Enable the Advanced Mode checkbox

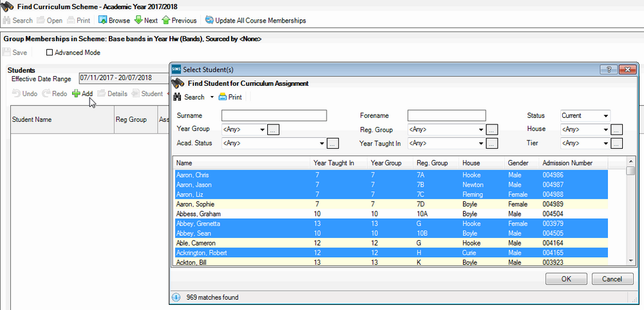[50, 53]
